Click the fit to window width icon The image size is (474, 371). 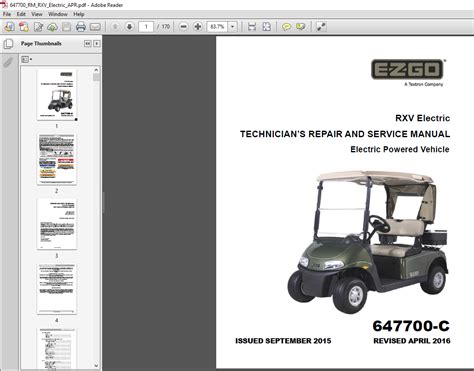pyautogui.click(x=252, y=27)
